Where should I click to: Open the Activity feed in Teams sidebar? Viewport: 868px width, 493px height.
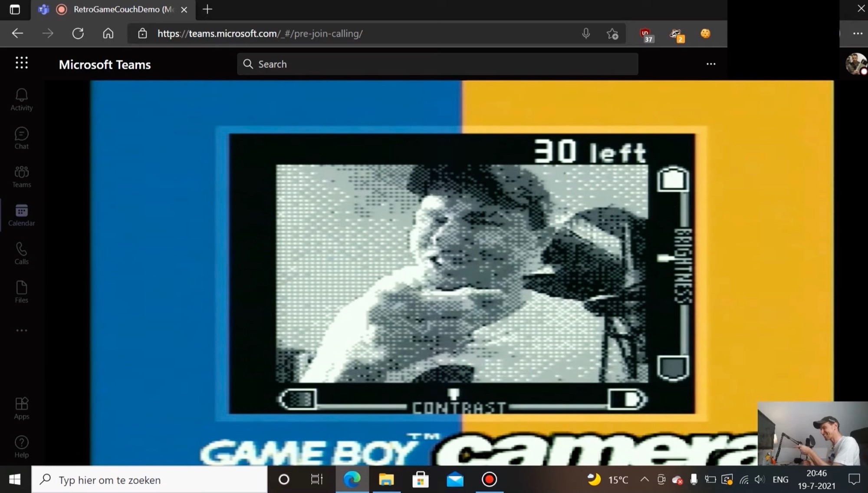[x=21, y=100]
